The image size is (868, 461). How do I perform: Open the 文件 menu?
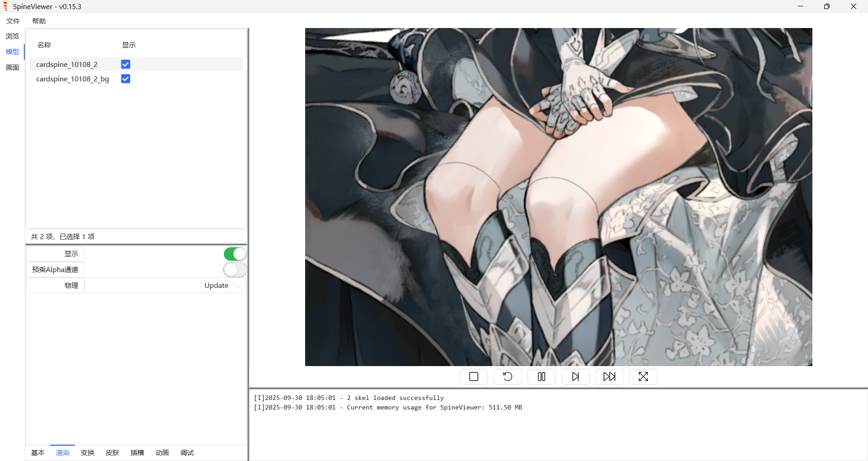point(13,21)
